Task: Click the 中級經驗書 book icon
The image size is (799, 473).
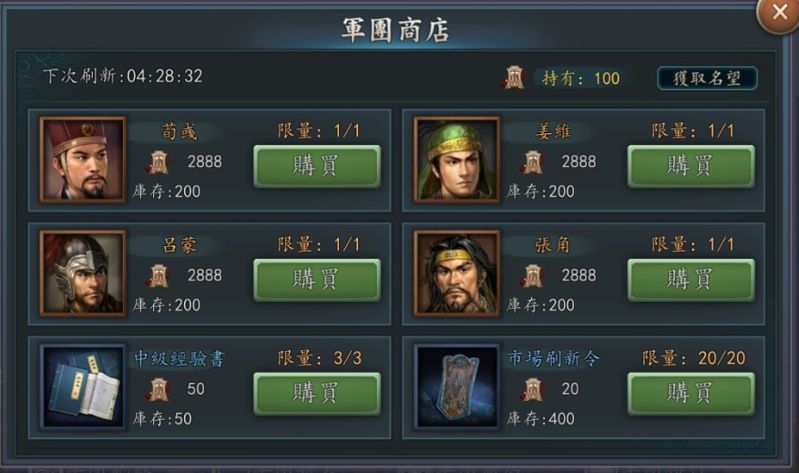Action: point(83,386)
